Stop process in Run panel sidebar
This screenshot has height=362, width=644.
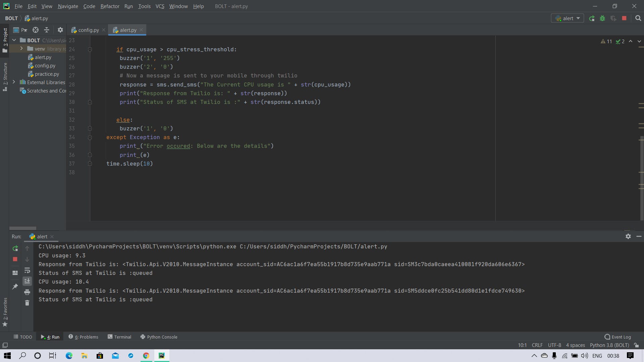click(x=15, y=259)
